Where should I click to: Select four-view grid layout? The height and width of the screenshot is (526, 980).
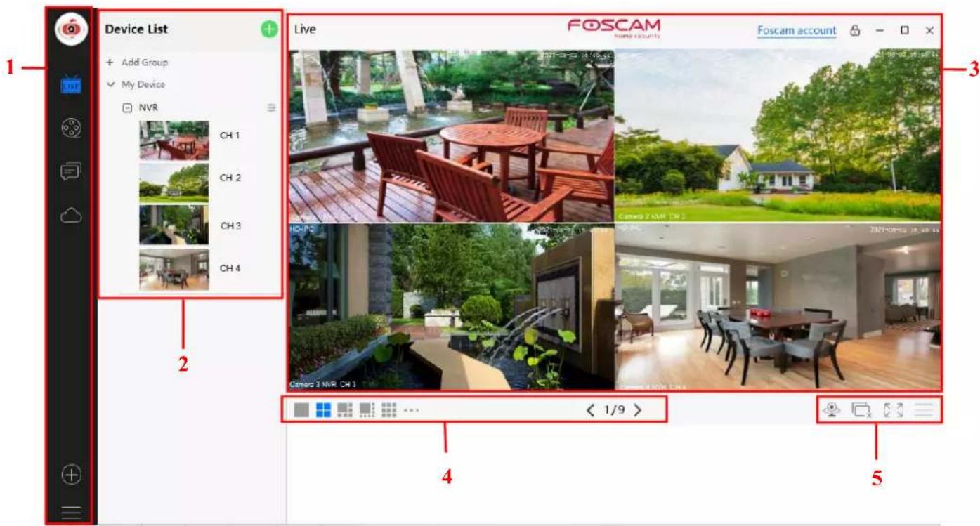pos(323,410)
